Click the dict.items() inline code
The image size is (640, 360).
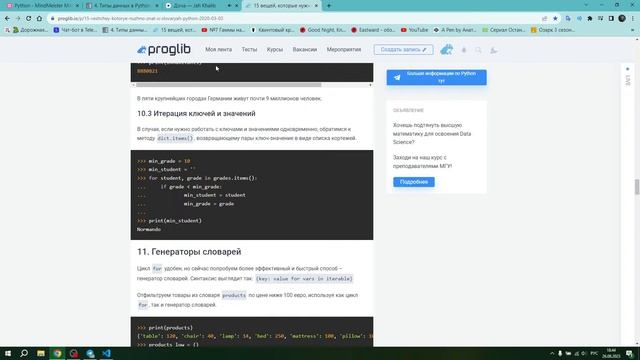[175, 138]
